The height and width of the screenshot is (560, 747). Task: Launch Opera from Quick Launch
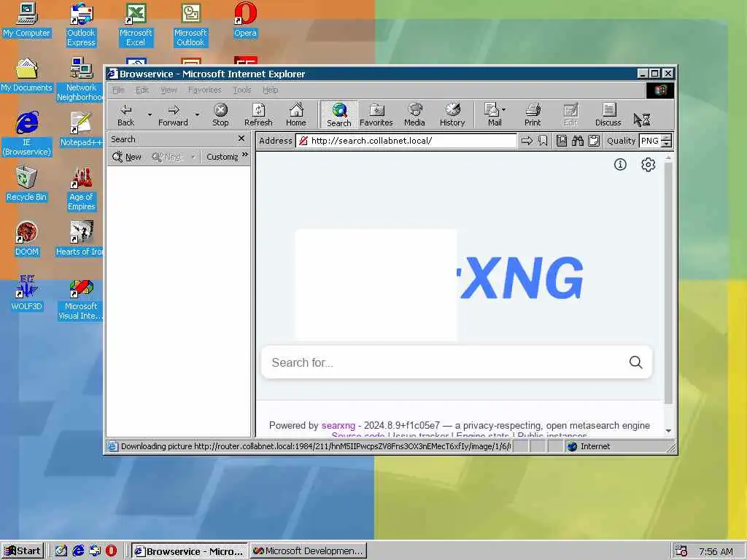coord(112,551)
